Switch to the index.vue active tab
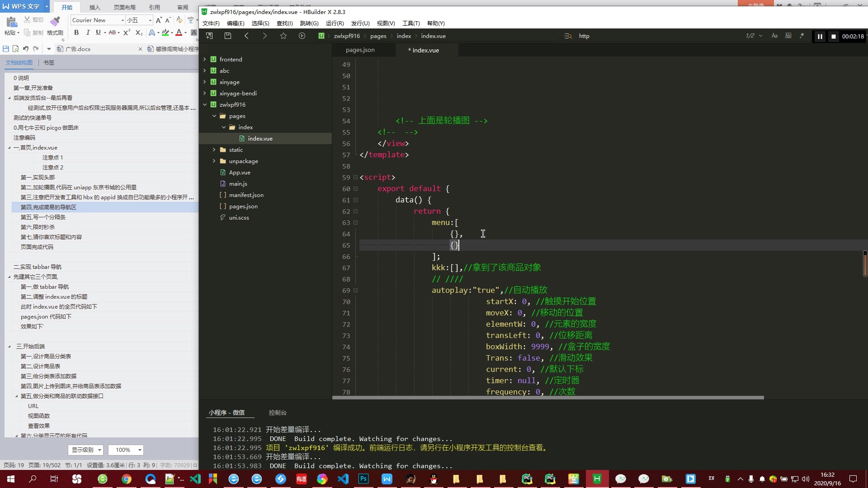 (425, 50)
